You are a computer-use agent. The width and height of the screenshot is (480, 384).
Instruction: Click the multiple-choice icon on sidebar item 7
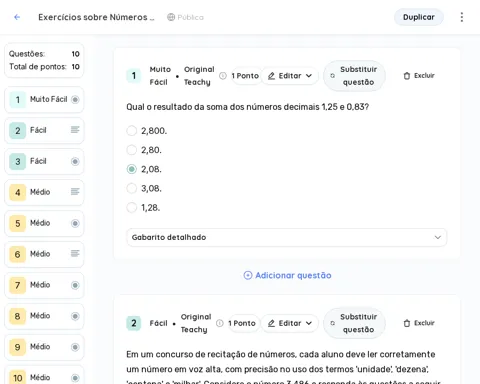75,285
